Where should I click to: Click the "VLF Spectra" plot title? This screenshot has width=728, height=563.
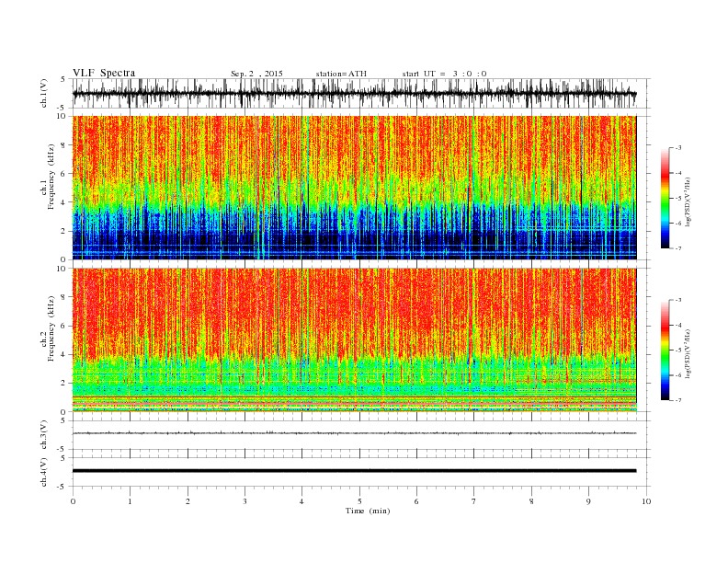click(104, 73)
